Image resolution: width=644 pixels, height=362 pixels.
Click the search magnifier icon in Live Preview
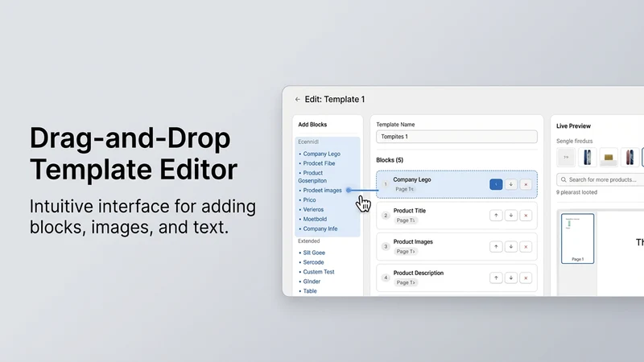point(563,179)
